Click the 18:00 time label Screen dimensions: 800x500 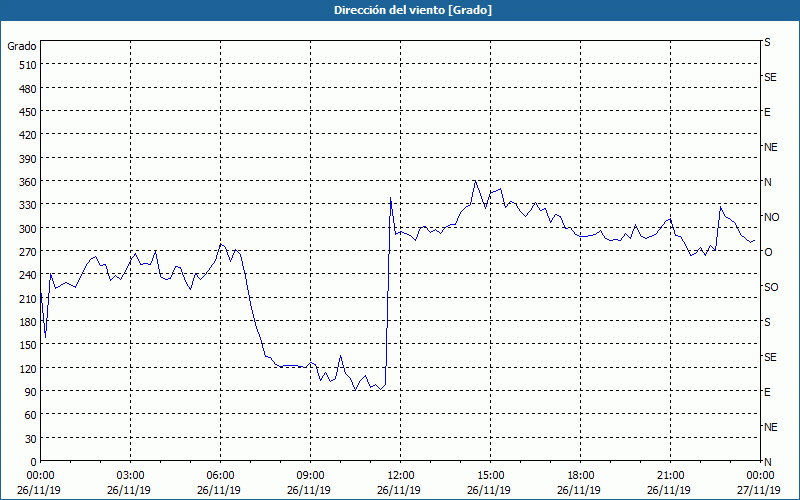pyautogui.click(x=580, y=476)
